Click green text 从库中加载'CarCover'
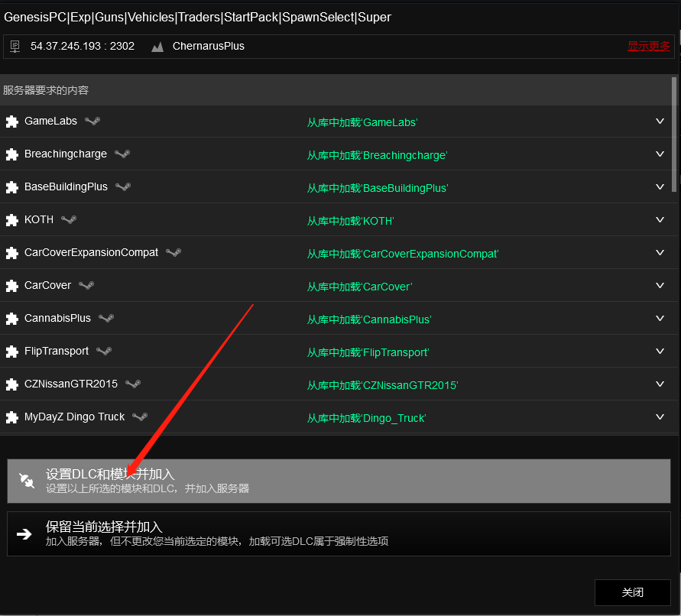This screenshot has height=616, width=681. pos(360,287)
